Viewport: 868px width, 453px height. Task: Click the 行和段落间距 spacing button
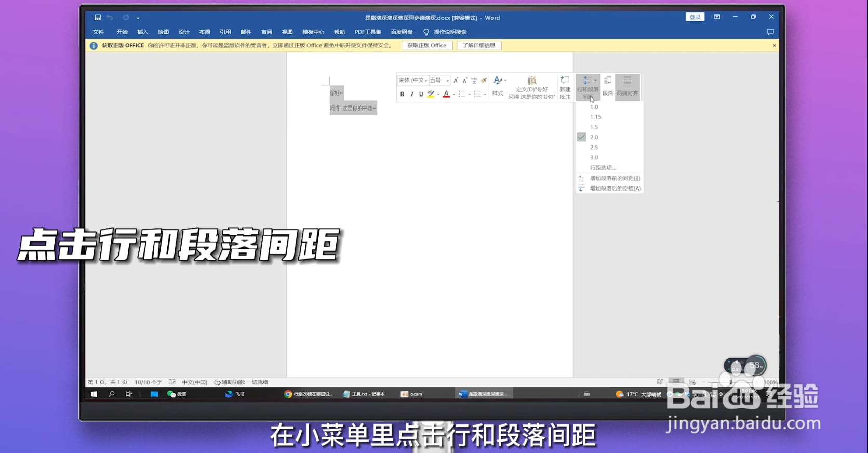pos(587,87)
